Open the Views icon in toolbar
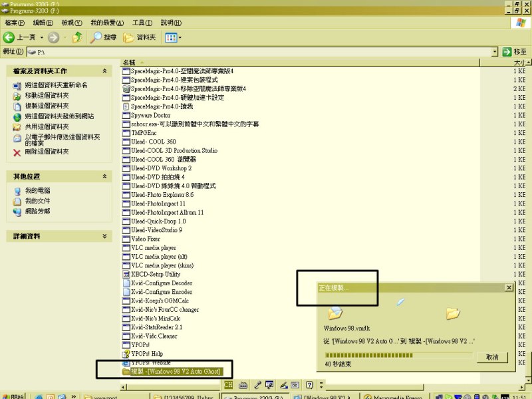The width and height of the screenshot is (532, 399). (x=171, y=37)
